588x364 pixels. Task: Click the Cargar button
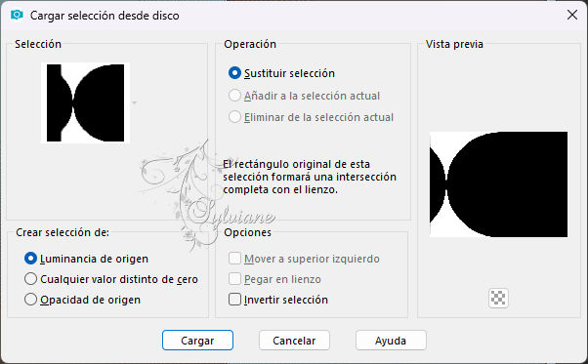click(x=197, y=341)
